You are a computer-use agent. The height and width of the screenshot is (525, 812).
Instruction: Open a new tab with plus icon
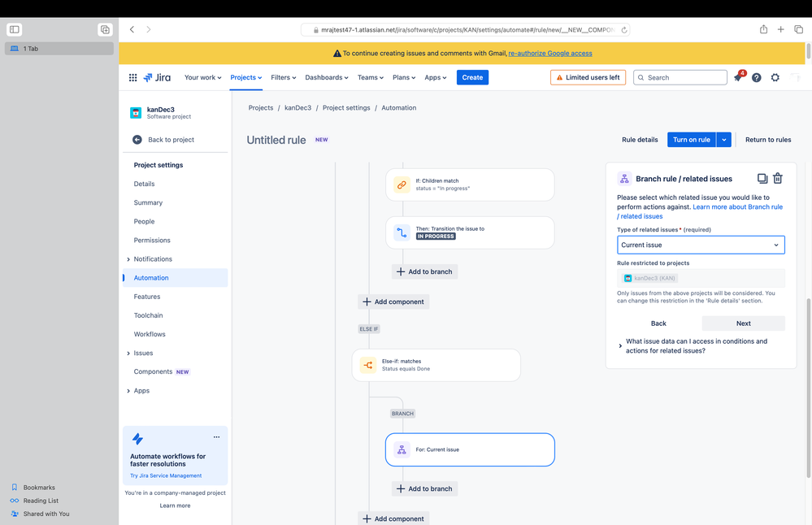click(780, 29)
